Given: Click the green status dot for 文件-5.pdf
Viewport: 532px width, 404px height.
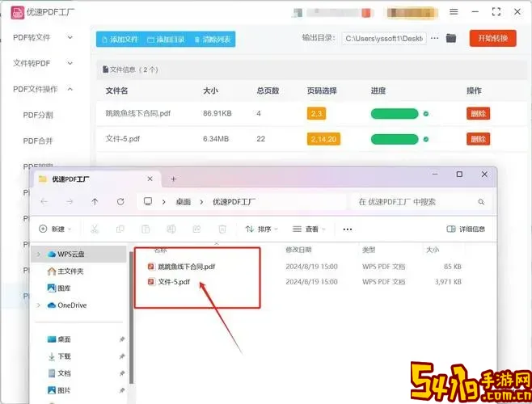Looking at the screenshot, I should click(426, 139).
